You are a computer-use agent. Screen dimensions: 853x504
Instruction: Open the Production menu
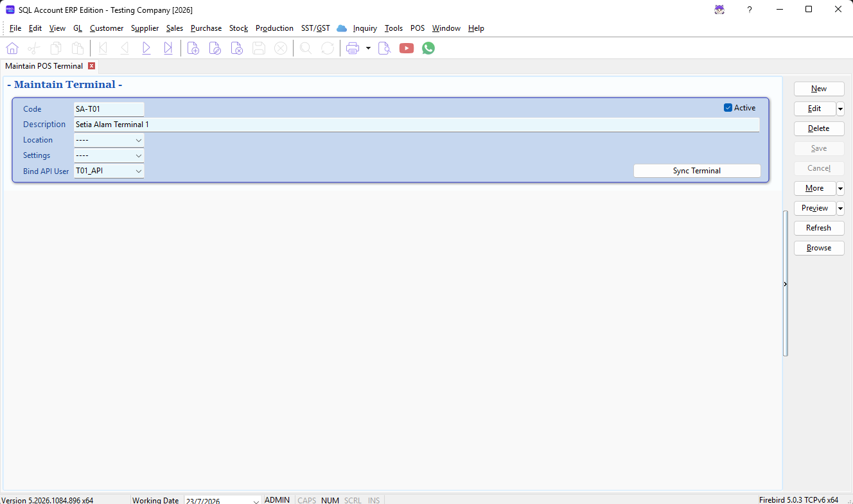coord(274,28)
